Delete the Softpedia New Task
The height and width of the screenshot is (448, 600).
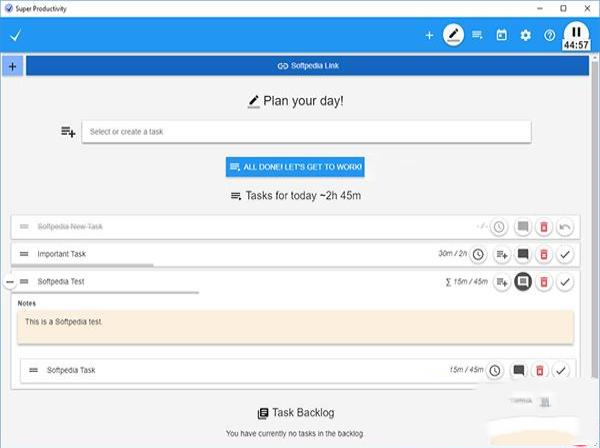coord(544,227)
